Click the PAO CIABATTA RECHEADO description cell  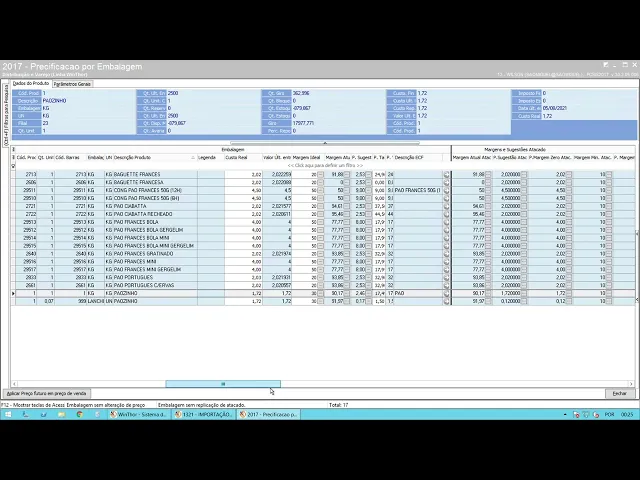point(155,214)
